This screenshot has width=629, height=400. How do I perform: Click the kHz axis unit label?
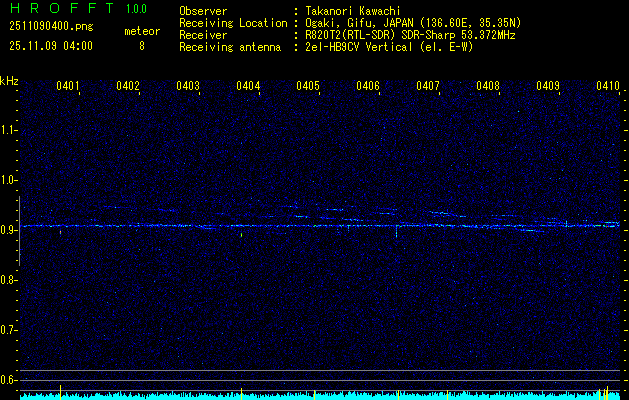pyautogui.click(x=9, y=80)
